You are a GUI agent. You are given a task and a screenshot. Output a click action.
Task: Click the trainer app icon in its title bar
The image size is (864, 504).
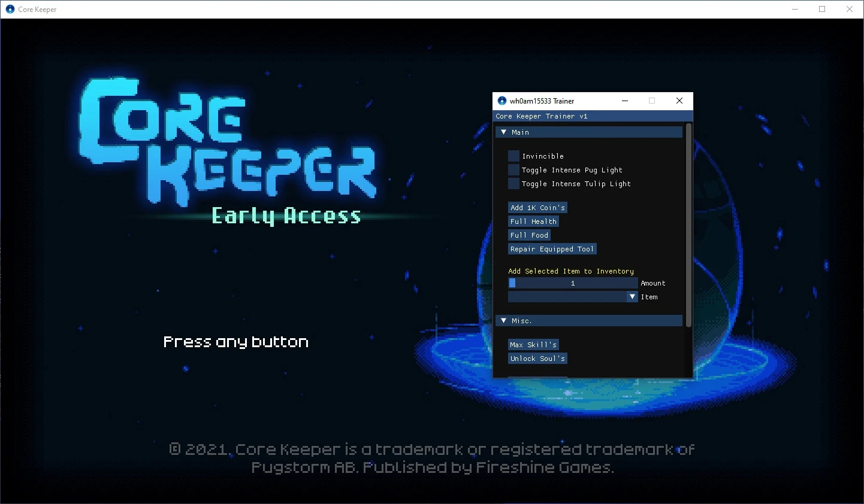pyautogui.click(x=502, y=101)
